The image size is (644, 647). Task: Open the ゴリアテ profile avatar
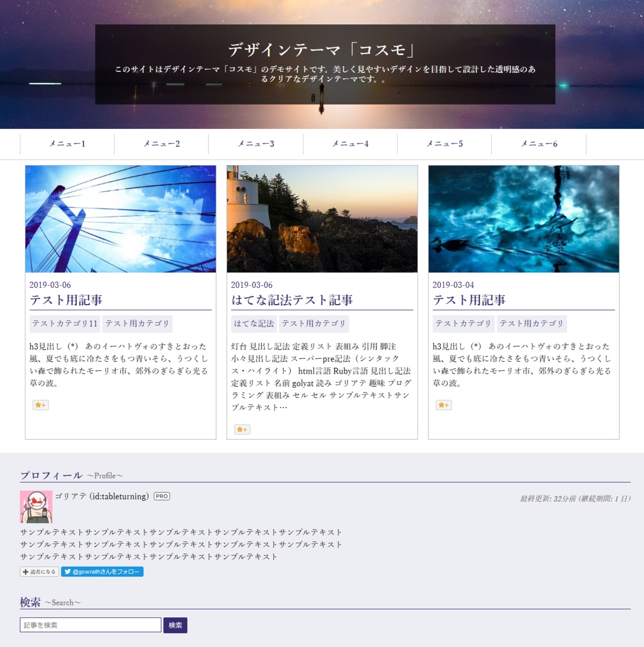[x=36, y=507]
